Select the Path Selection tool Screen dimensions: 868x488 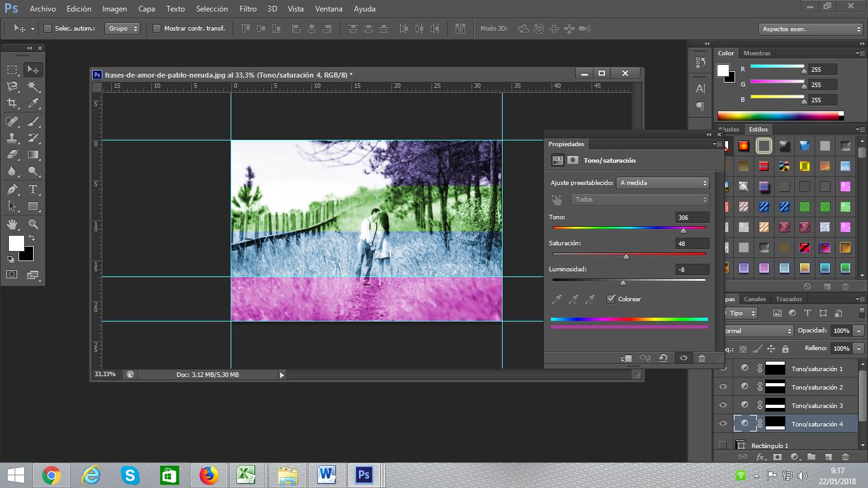click(x=12, y=206)
